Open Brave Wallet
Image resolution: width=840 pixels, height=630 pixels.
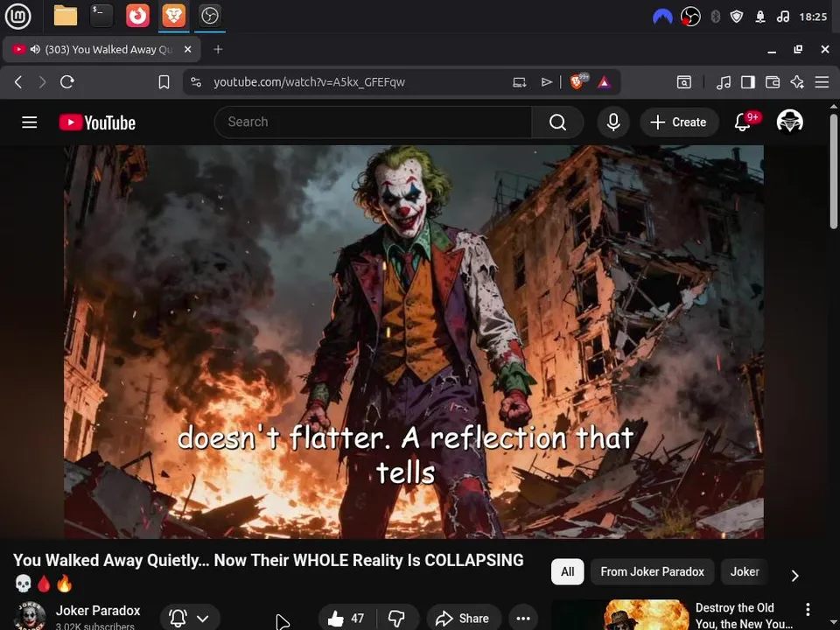click(773, 82)
